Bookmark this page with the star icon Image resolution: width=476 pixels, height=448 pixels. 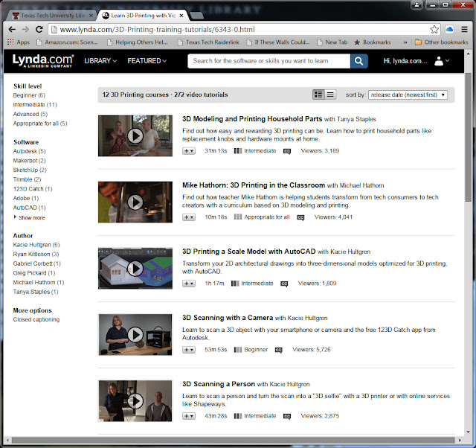pos(434,30)
